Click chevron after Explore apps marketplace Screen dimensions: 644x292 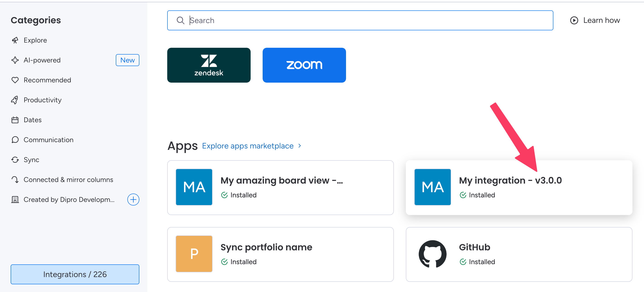(x=300, y=146)
